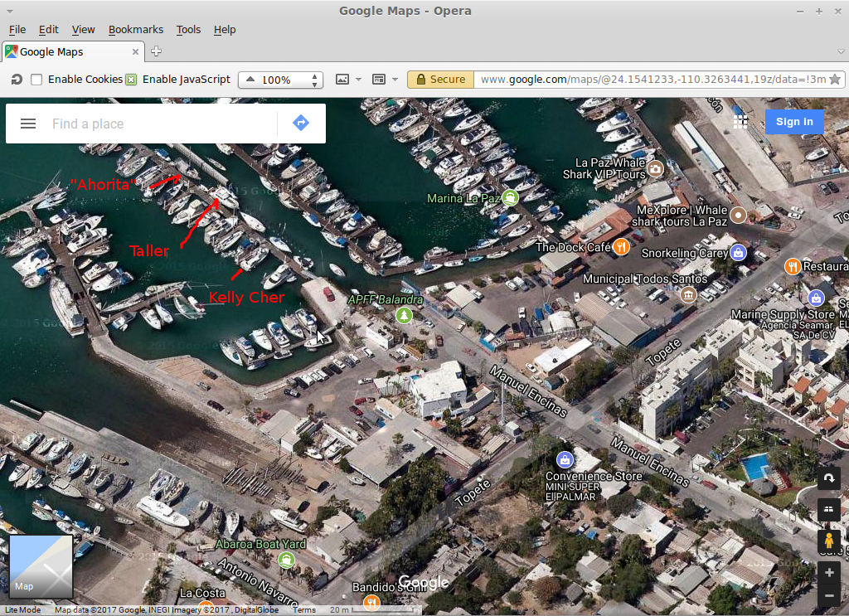The height and width of the screenshot is (616, 849).
Task: Open the Google Maps hamburger menu
Action: tap(28, 124)
